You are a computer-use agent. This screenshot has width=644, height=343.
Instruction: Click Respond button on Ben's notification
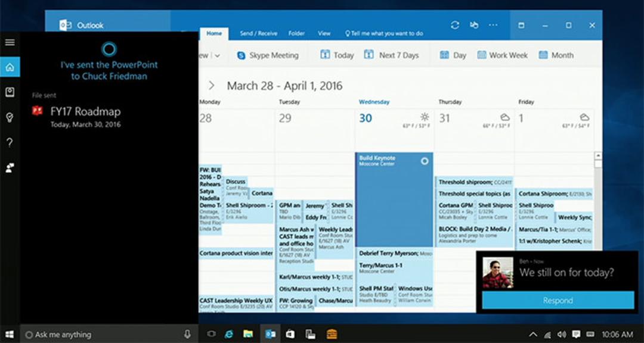[x=558, y=300]
